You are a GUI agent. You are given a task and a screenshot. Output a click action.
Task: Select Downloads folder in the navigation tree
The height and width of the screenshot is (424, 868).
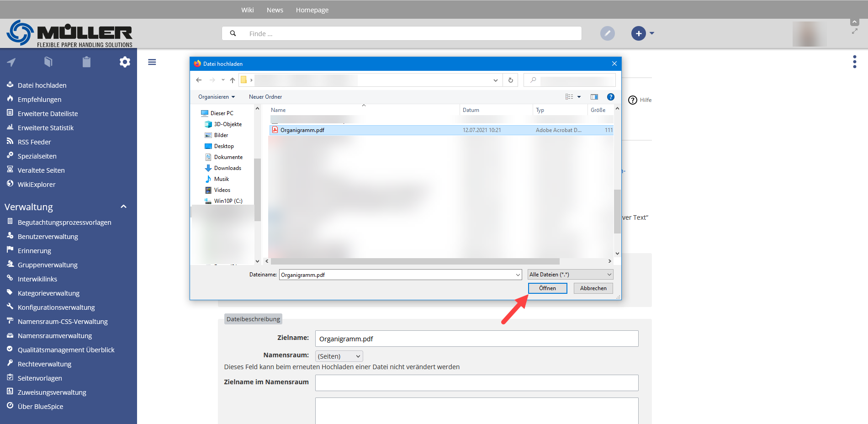click(228, 168)
